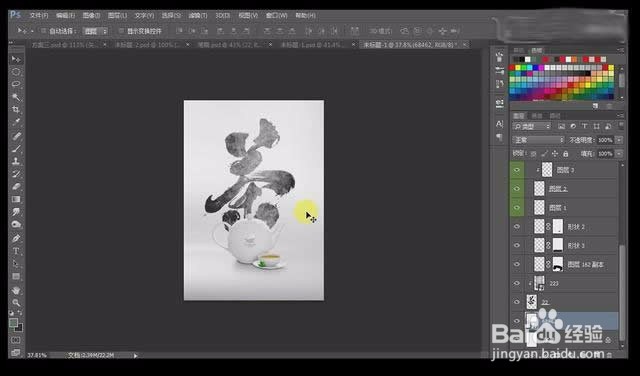640x376 pixels.
Task: Select the History Brush tool
Action: 16,174
